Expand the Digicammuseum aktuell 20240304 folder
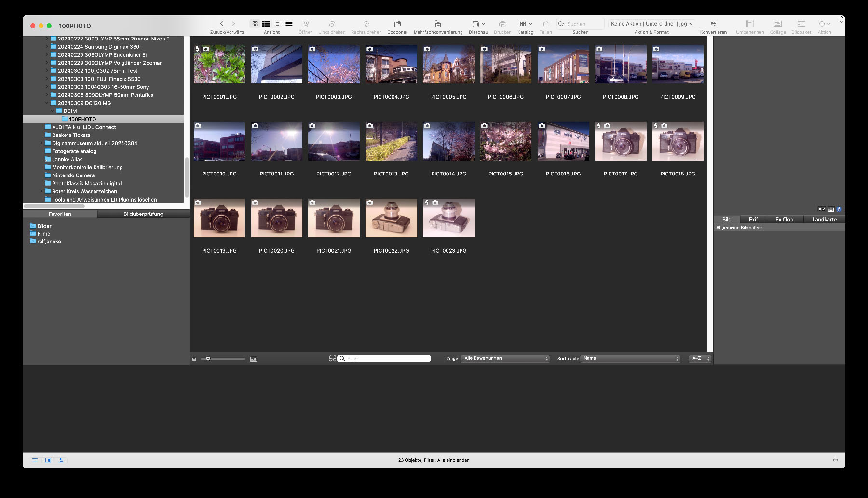This screenshot has width=868, height=498. click(41, 143)
